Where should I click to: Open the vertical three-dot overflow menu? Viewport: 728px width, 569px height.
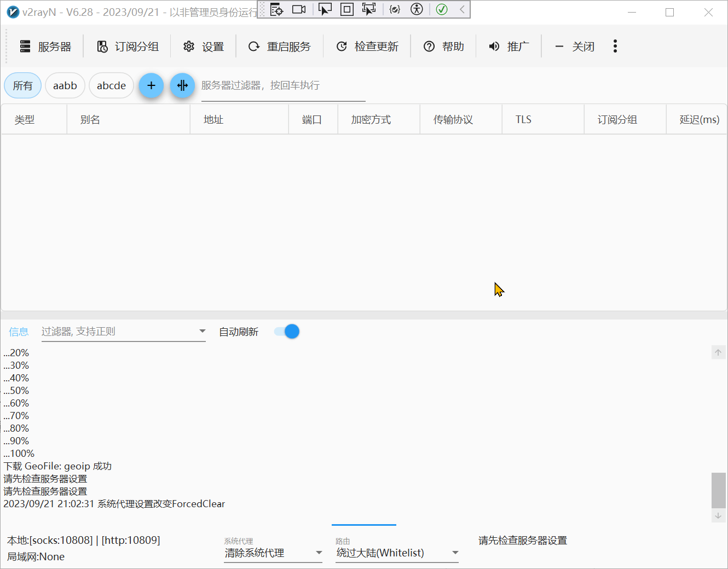pos(615,47)
